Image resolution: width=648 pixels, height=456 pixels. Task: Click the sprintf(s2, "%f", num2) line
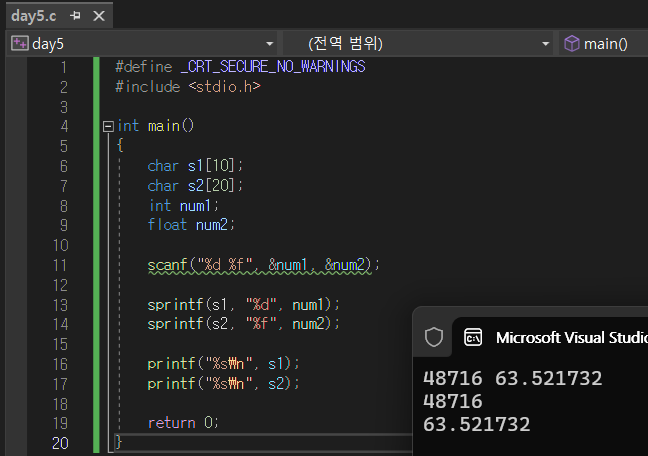(243, 324)
